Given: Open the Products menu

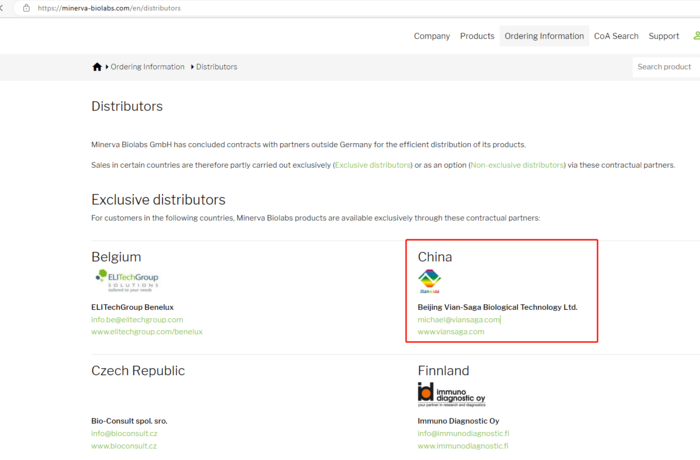Looking at the screenshot, I should coord(477,36).
